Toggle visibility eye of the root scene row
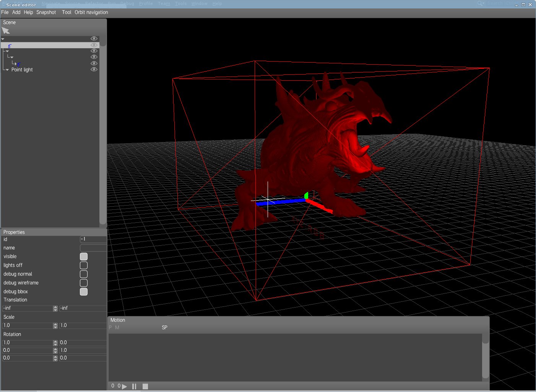 94,39
